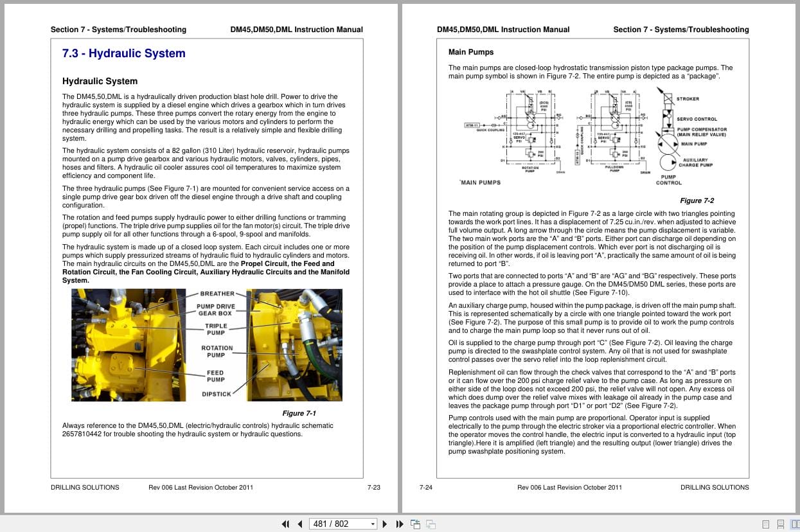Click the "BREATHER" label in the photo

click(x=217, y=294)
